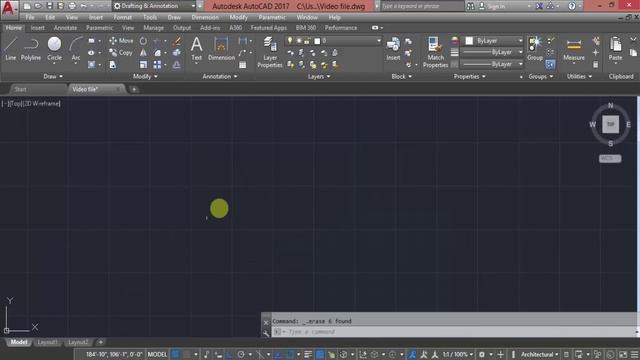
Task: Toggle snap mode in status bar
Action: (187, 354)
